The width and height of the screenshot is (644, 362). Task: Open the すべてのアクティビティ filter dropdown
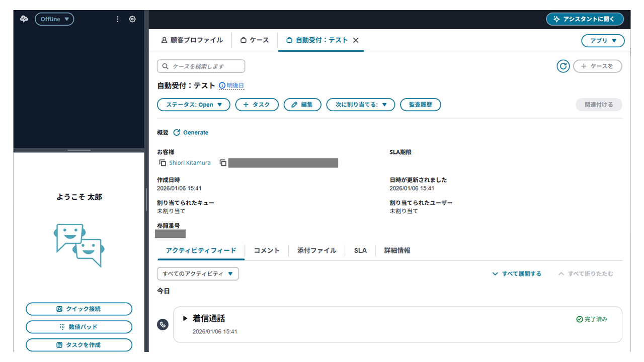tap(198, 274)
